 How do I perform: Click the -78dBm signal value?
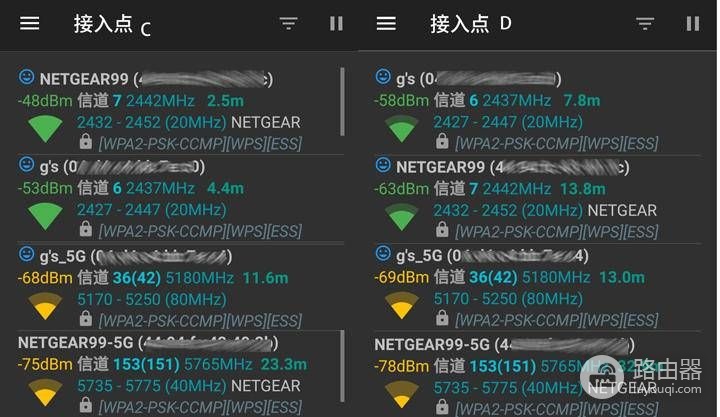pyautogui.click(x=402, y=366)
